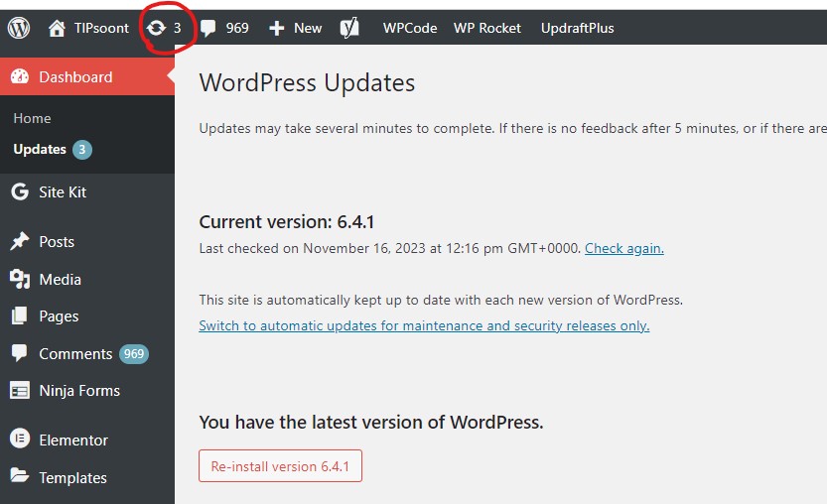Click the circled updates refresh icon
Viewport: 827px width, 504px height.
(x=156, y=28)
